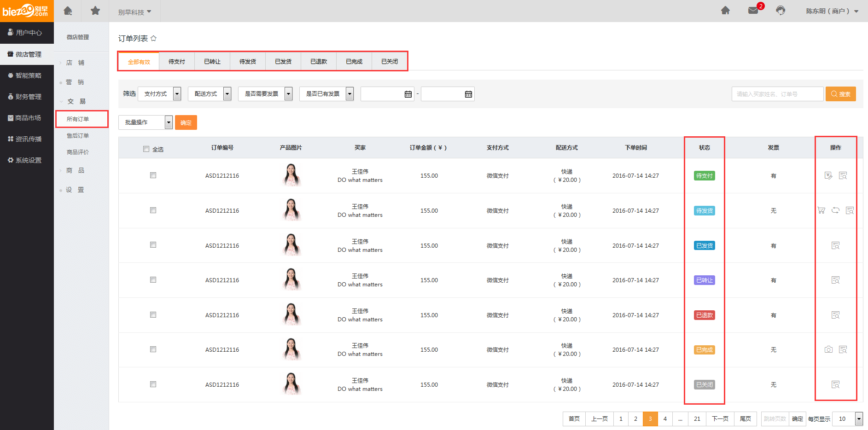Open the 别早科技 company dropdown

coord(134,12)
